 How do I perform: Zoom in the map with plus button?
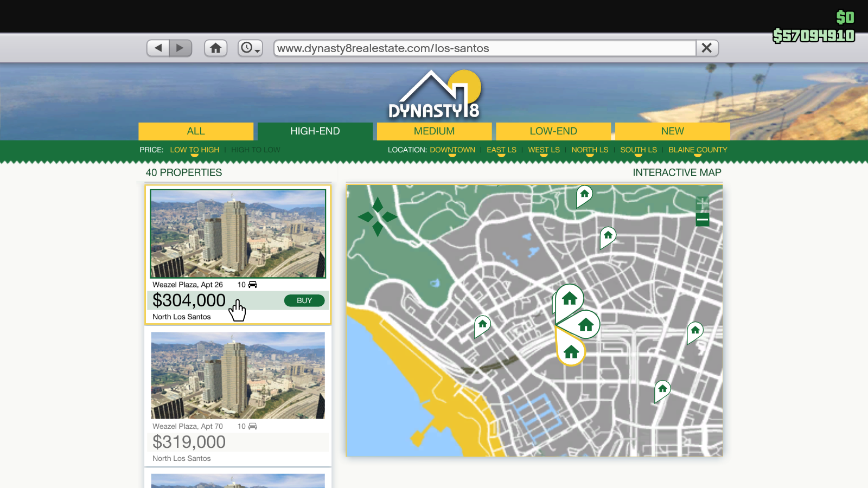(x=703, y=203)
